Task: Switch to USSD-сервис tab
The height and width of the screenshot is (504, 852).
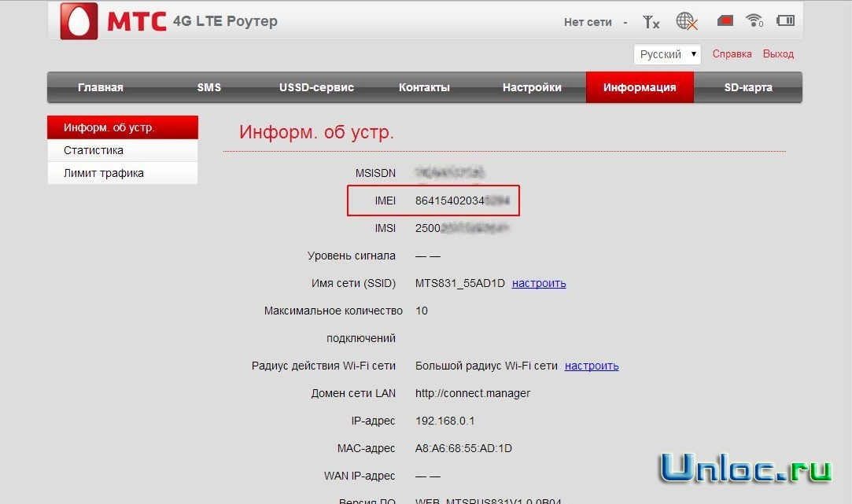Action: [316, 87]
